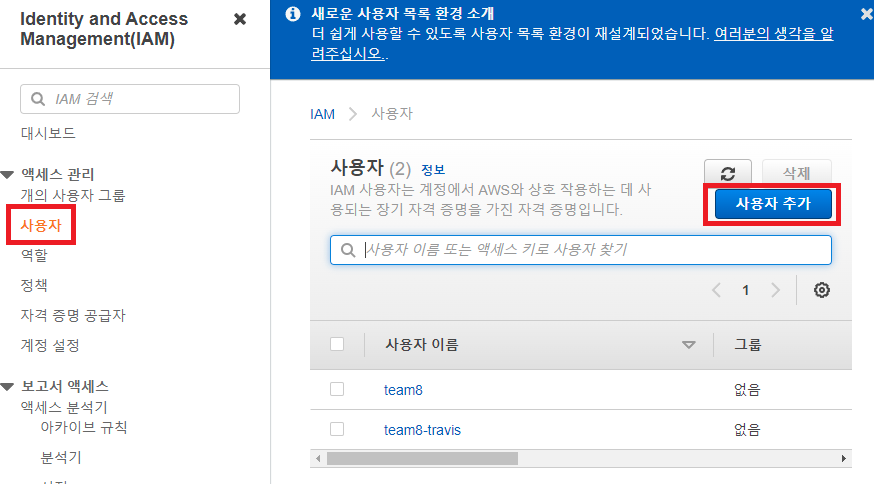
Task: Open the team8 user link
Action: click(403, 390)
